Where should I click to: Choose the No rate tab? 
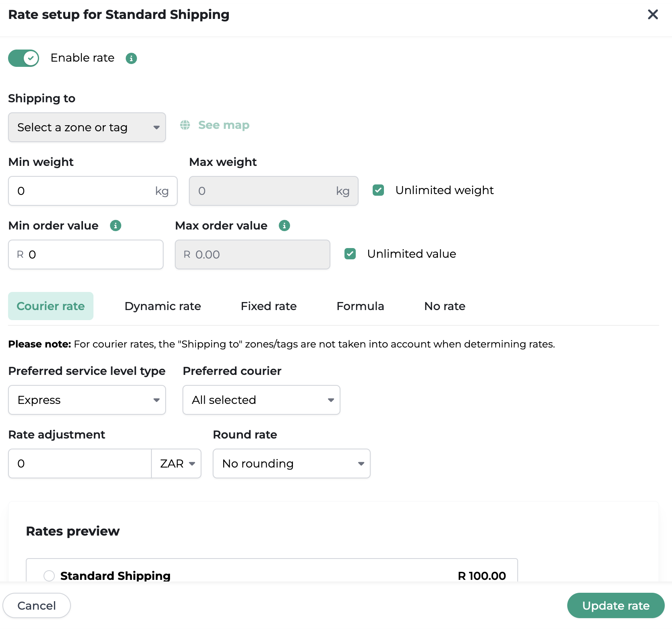coord(445,306)
